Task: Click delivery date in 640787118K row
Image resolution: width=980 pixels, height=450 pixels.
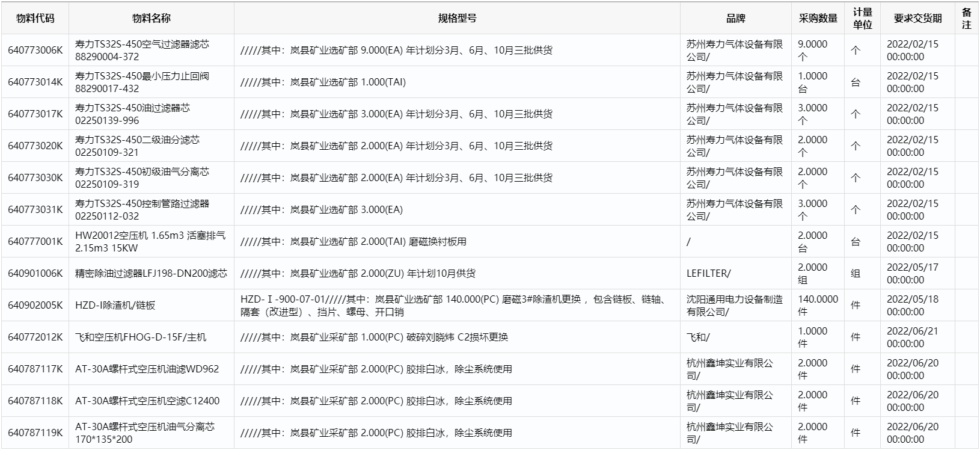Action: 913,401
